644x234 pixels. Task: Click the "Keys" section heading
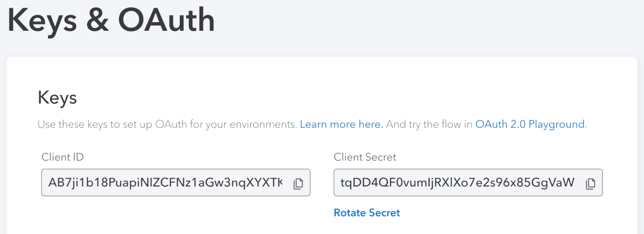coord(57,98)
